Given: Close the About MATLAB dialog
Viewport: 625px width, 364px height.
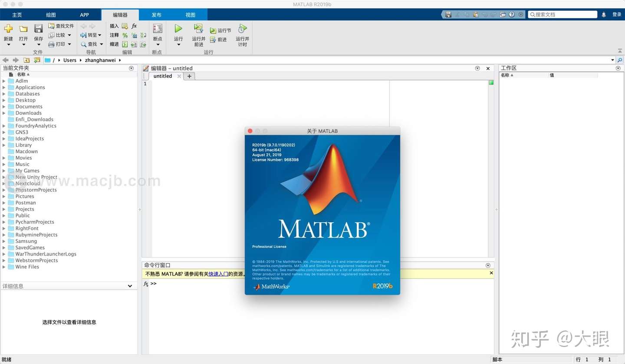Looking at the screenshot, I should tap(250, 131).
